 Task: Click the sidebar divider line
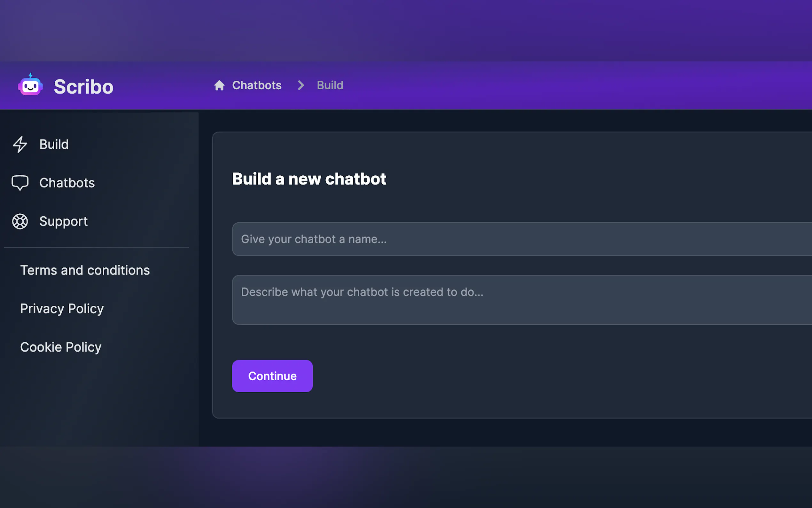(97, 248)
